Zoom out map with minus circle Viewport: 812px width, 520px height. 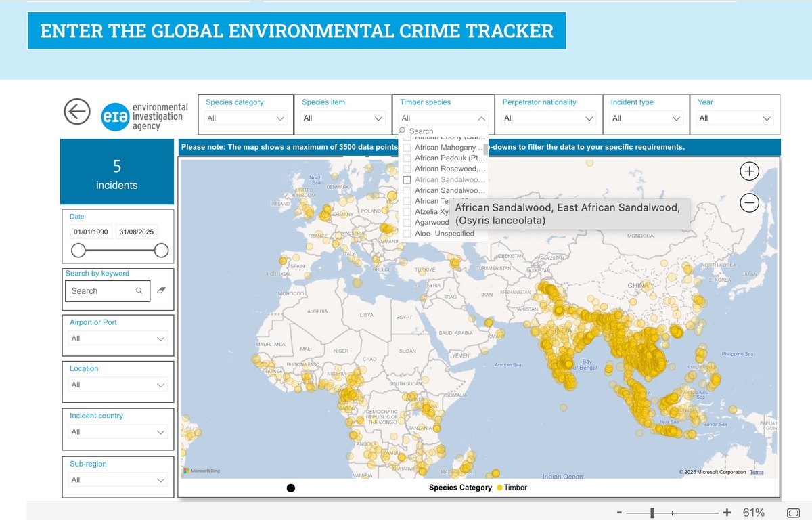click(749, 202)
